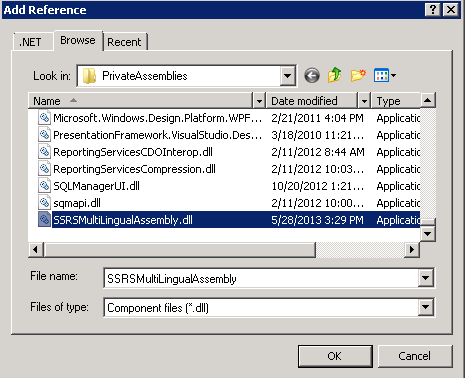The image size is (465, 378).
Task: Switch to the .NET tab
Action: [x=31, y=42]
